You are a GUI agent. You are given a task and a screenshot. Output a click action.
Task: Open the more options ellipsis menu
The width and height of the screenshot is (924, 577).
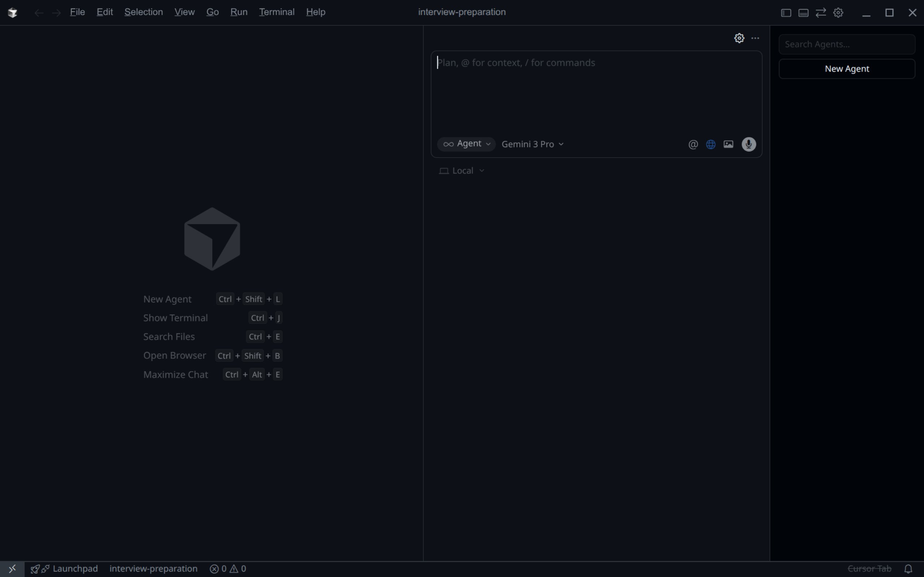(755, 38)
